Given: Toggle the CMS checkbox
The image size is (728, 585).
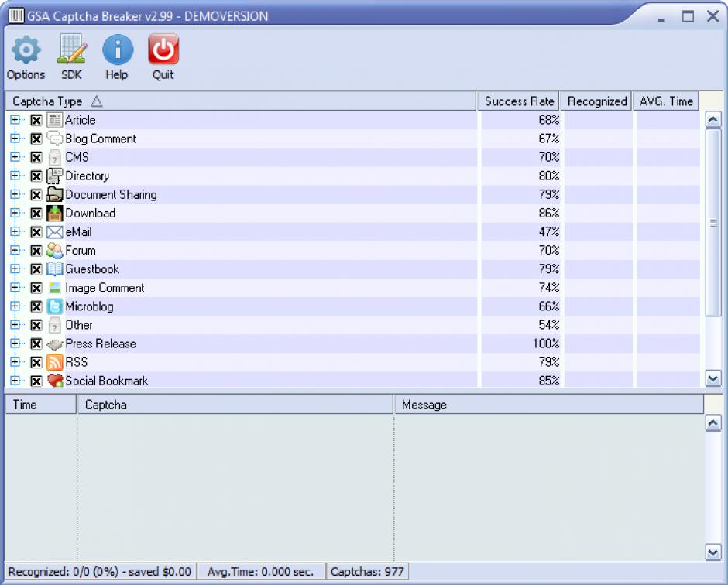Looking at the screenshot, I should (36, 157).
